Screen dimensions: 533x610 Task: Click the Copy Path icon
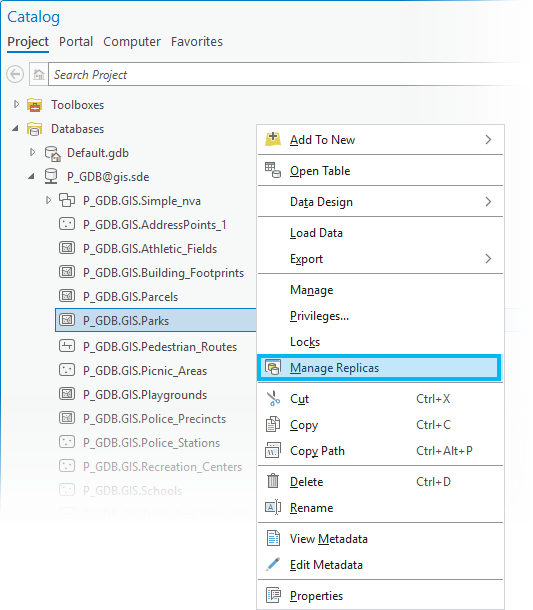point(273,450)
